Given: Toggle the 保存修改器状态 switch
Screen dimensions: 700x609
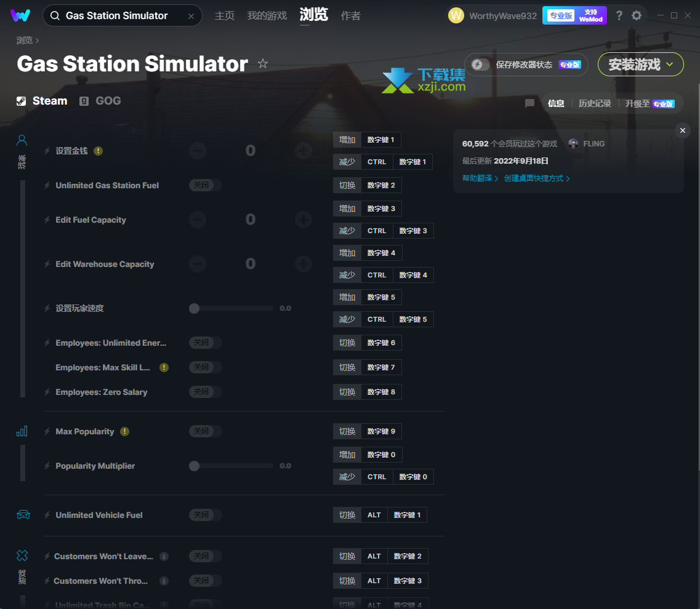Looking at the screenshot, I should tap(480, 65).
